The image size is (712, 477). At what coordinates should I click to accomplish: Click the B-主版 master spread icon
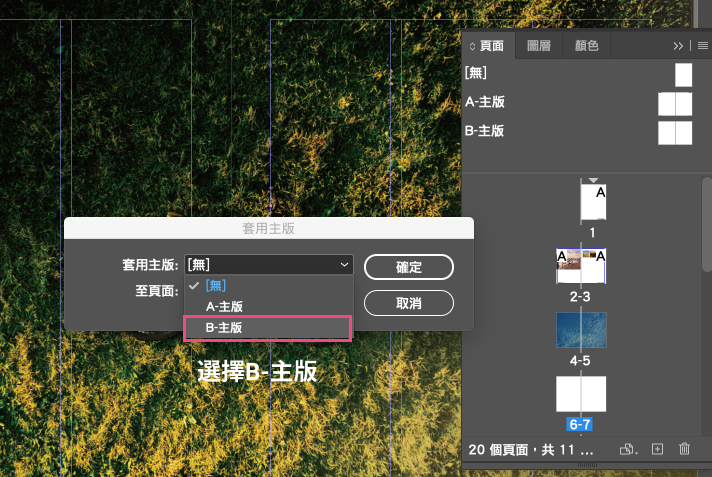(675, 132)
